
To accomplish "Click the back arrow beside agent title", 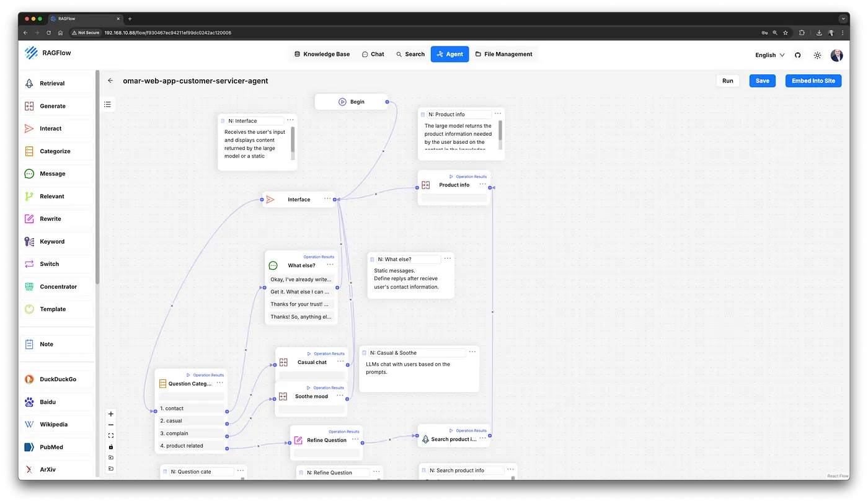I will coord(110,81).
